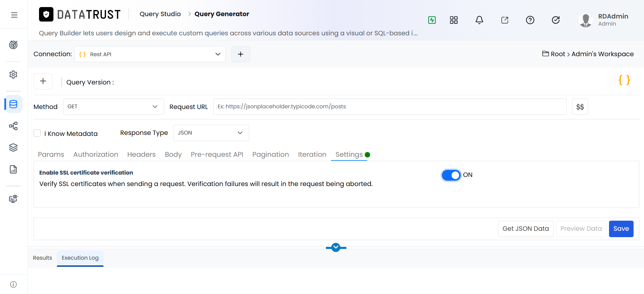Focus the Request URL input field
644x294 pixels.
[390, 107]
